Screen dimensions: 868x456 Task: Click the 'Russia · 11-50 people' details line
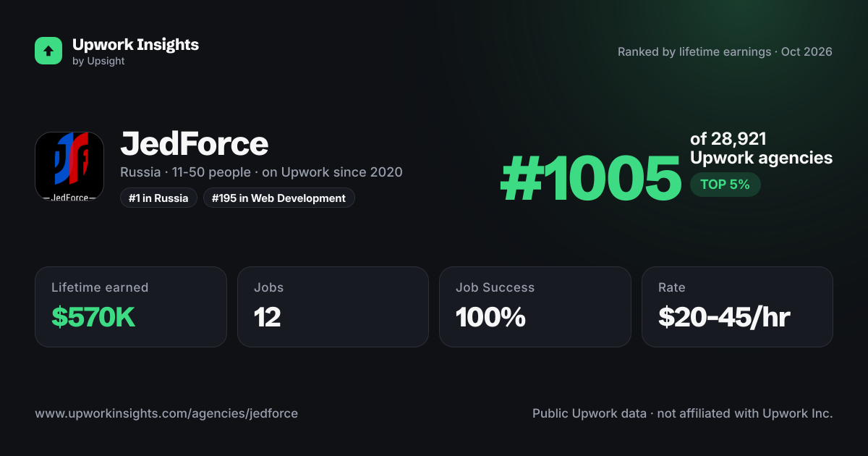coord(261,172)
